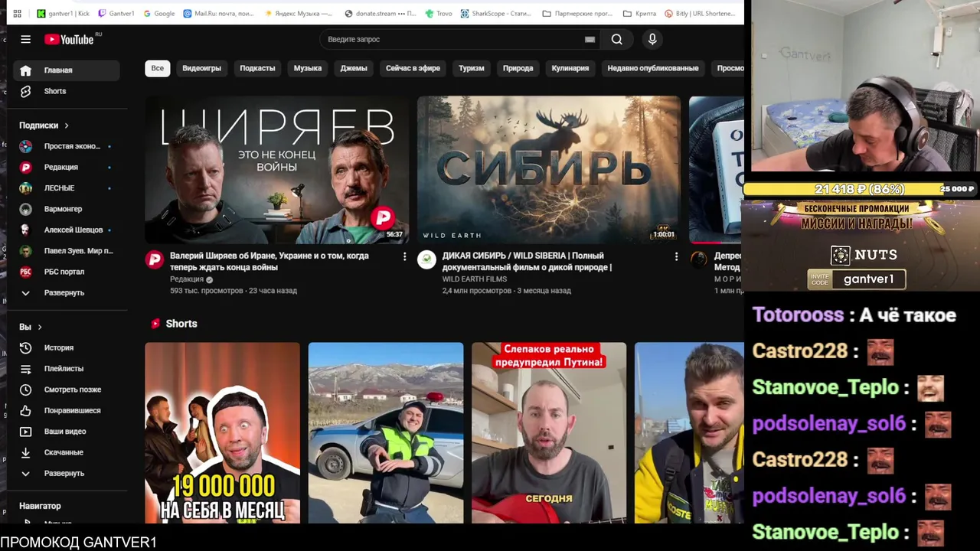Open Shorts from the sidebar
Screen dimensions: 980x551
pyautogui.click(x=67, y=91)
